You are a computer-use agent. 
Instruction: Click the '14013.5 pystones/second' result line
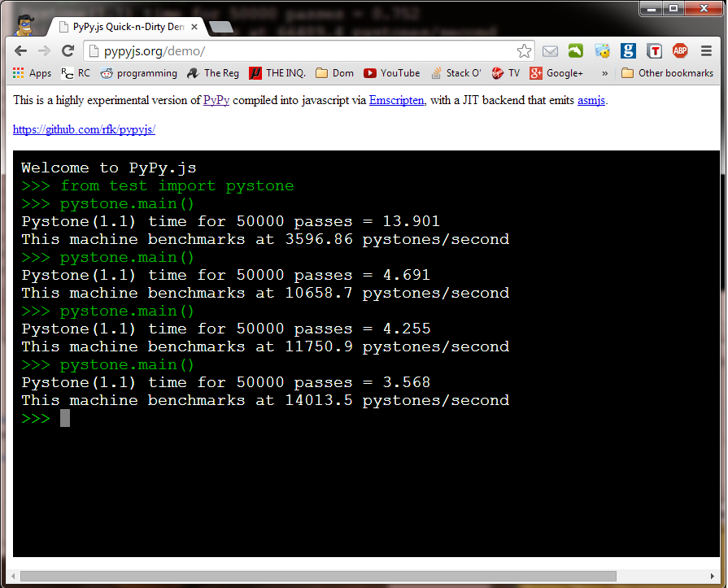tap(265, 400)
